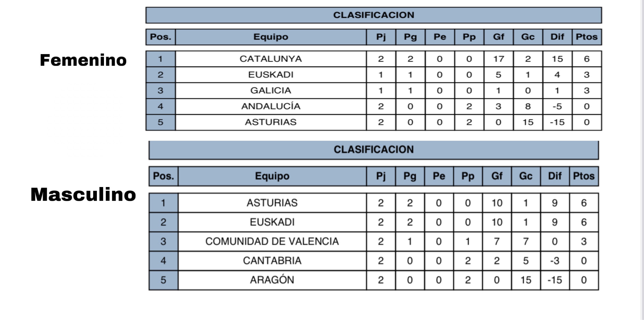The width and height of the screenshot is (644, 320).
Task: Click EUSKADI in the Femenino table
Action: (271, 75)
